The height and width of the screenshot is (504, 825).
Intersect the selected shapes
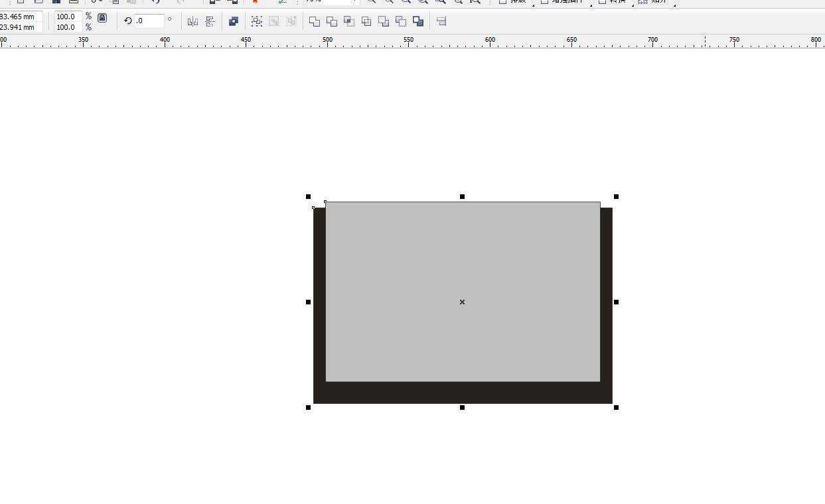[x=349, y=22]
